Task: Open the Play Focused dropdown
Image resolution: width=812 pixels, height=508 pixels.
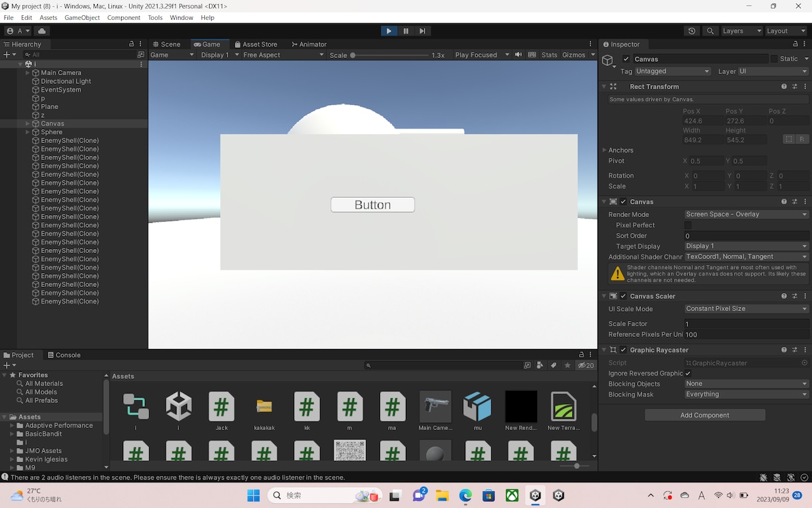Action: coord(482,55)
